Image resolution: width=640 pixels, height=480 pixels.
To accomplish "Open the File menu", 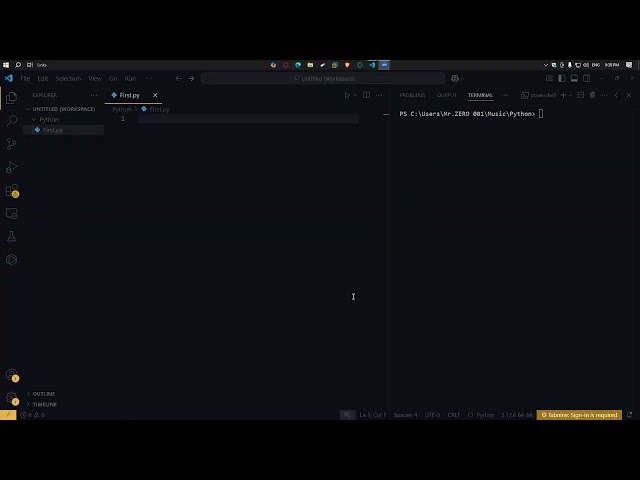I will (25, 78).
